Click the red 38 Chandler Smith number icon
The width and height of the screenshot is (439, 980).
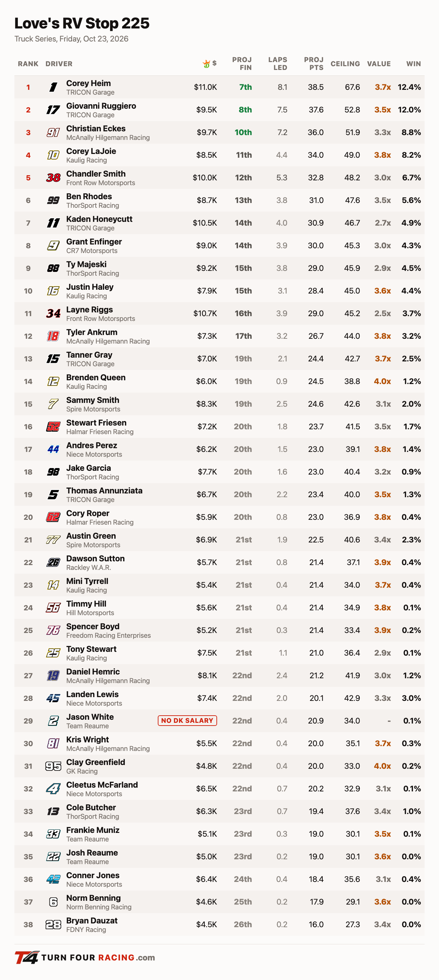pyautogui.click(x=53, y=178)
